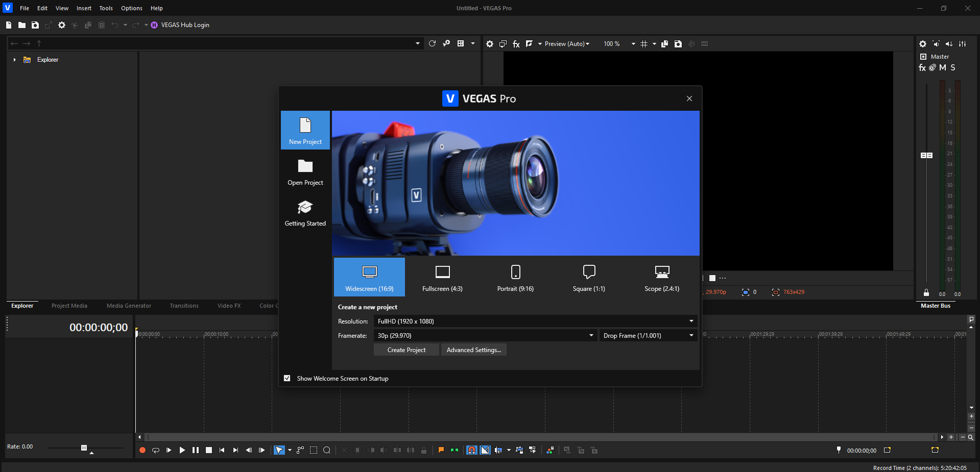
Task: Open the Resolution FullHD dropdown
Action: point(535,321)
